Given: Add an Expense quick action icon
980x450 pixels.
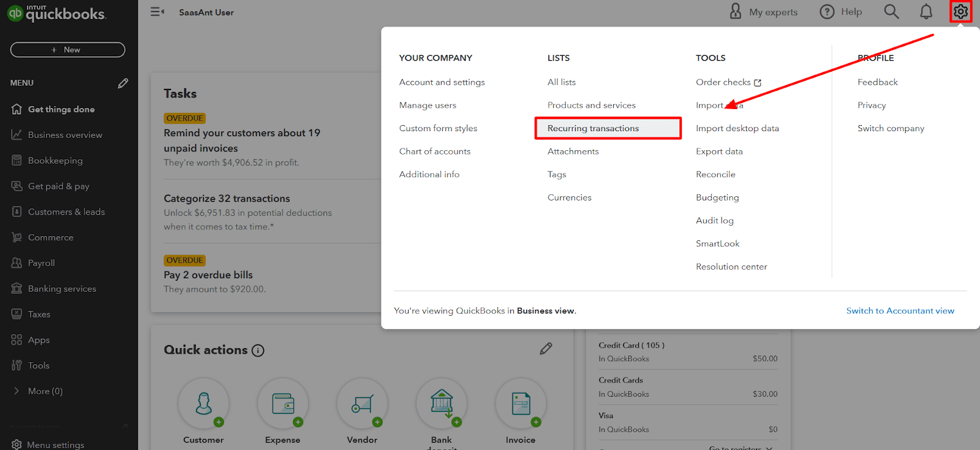Looking at the screenshot, I should pos(283,403).
